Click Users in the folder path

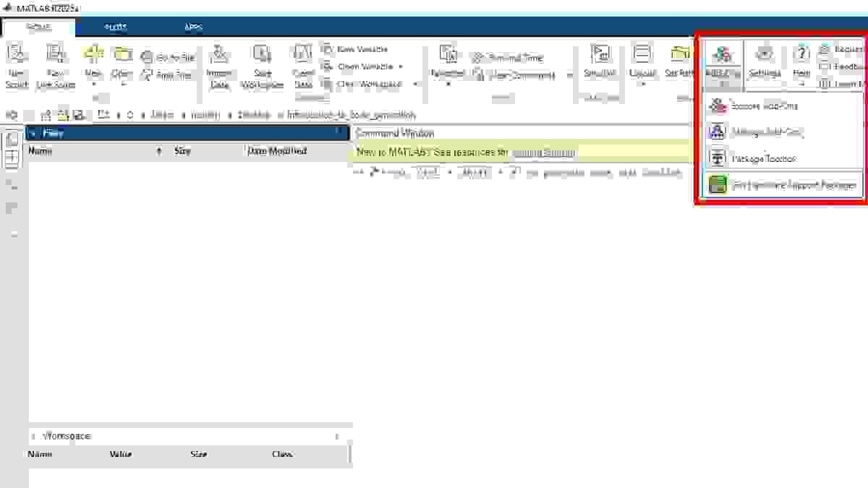(162, 115)
